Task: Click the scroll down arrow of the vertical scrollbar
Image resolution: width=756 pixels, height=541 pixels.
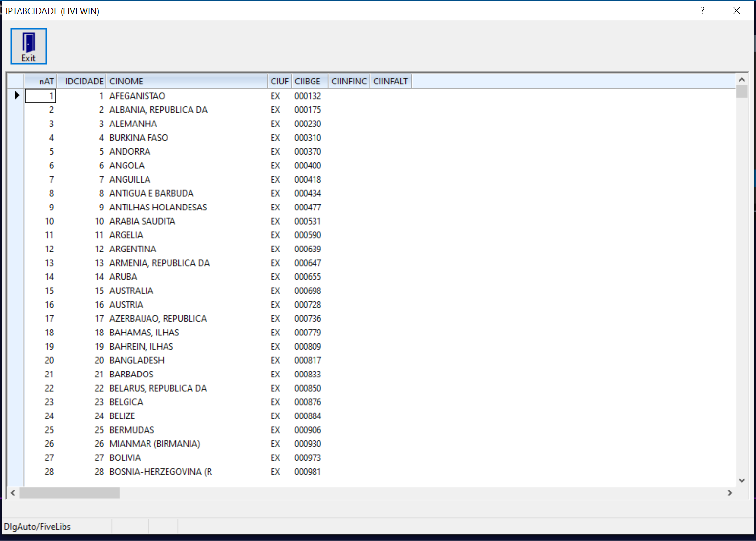Action: click(742, 480)
